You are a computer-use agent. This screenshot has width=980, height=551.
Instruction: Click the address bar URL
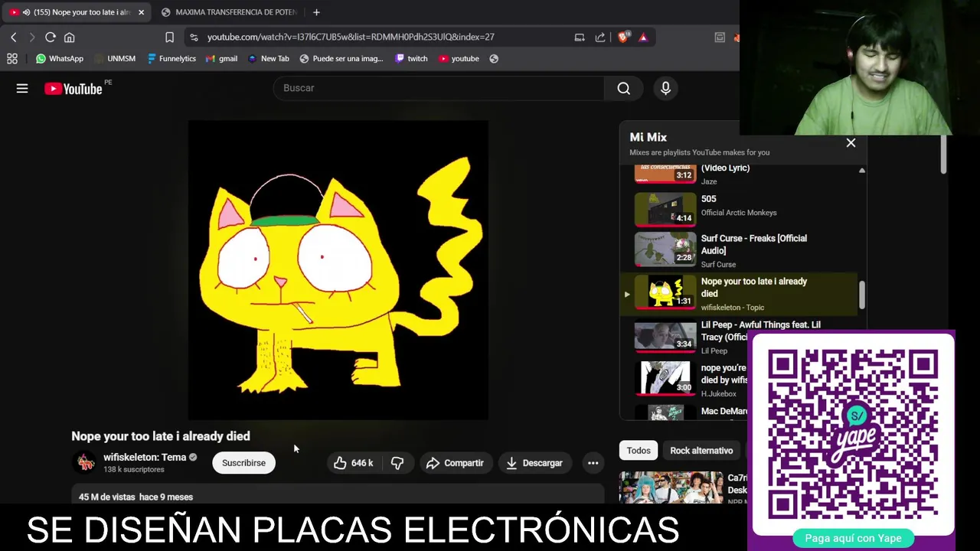pyautogui.click(x=351, y=37)
